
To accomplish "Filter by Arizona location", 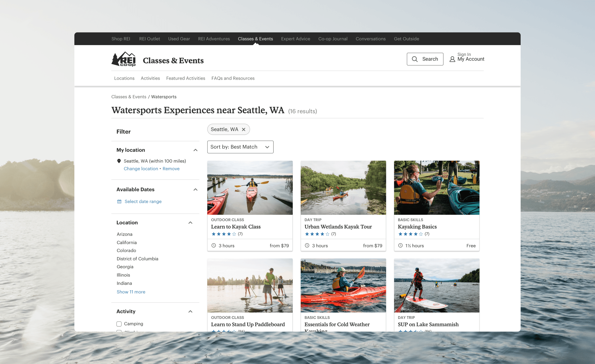I will click(124, 234).
